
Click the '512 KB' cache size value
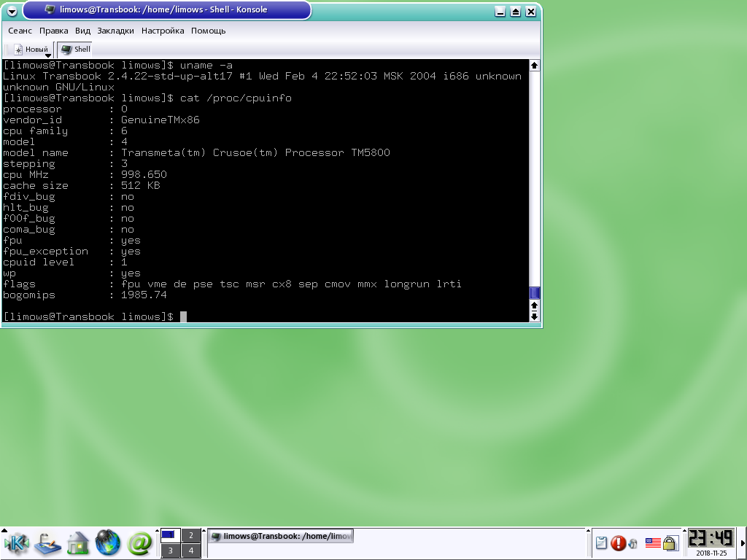click(x=141, y=186)
